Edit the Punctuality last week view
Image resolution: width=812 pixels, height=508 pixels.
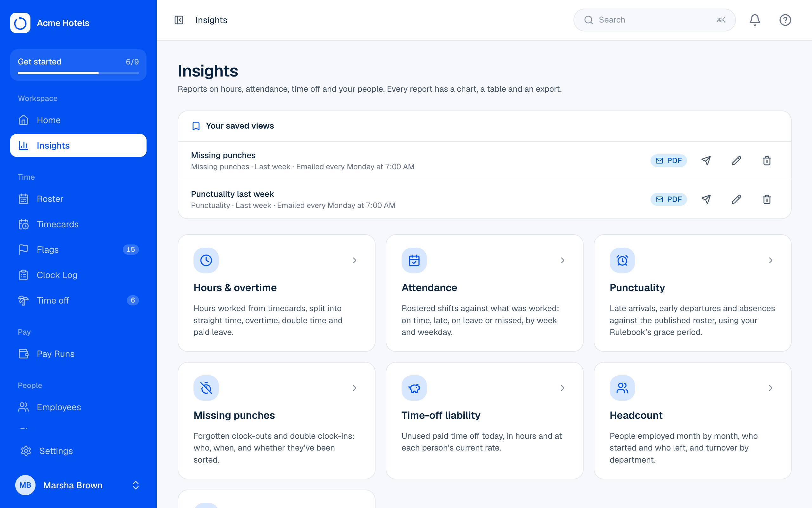point(737,199)
